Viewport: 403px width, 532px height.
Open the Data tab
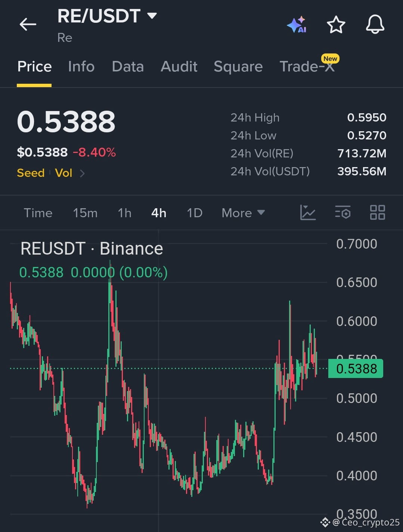[128, 67]
